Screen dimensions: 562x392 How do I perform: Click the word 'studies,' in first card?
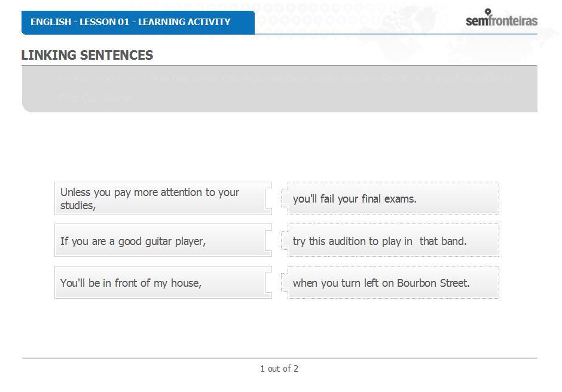[x=78, y=206]
